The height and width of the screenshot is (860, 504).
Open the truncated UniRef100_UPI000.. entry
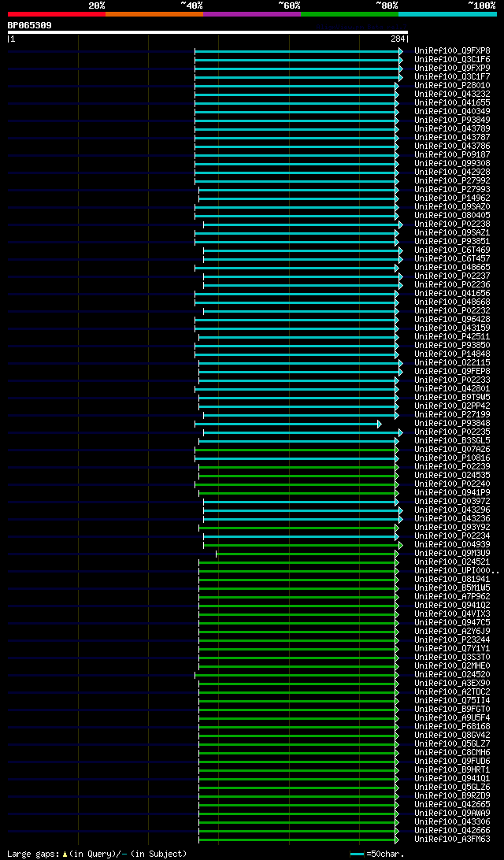457,570
